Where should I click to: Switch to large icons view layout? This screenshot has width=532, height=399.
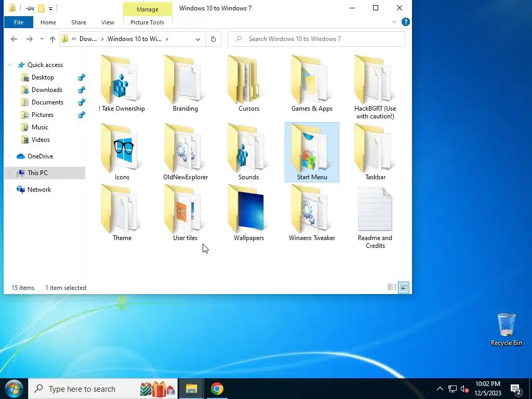click(x=404, y=287)
